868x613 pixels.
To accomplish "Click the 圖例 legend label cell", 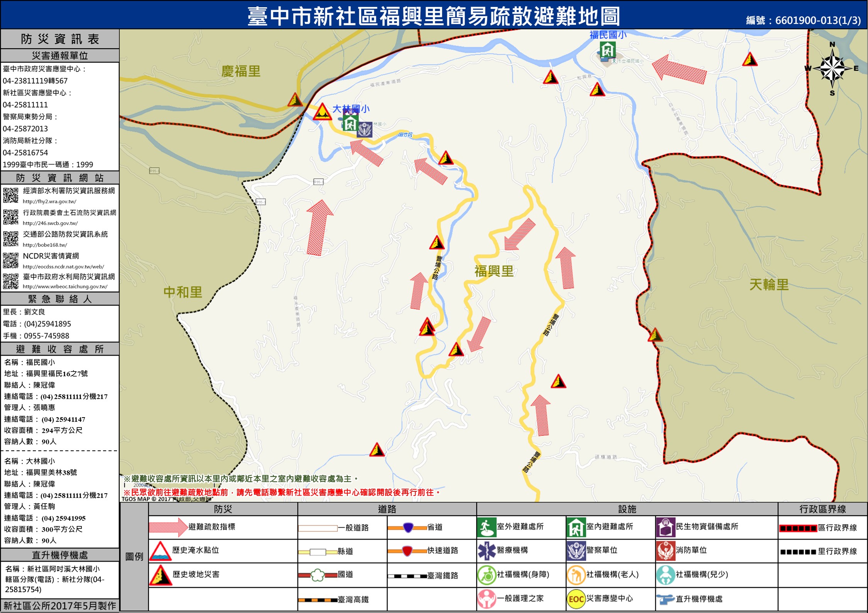I will click(x=134, y=557).
